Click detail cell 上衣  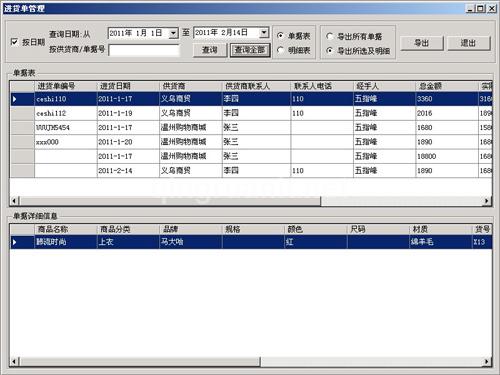(128, 242)
